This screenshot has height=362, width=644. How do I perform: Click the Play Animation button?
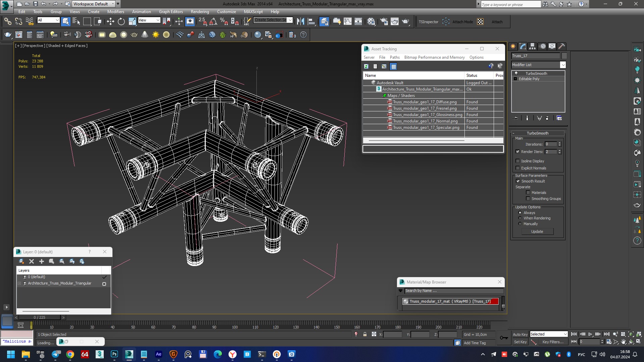click(590, 334)
